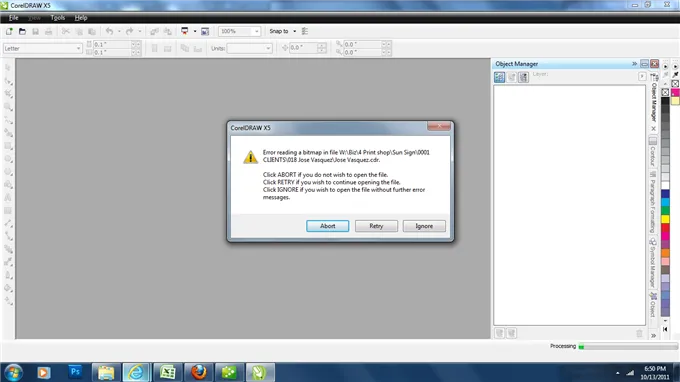
Task: Click the Options icon beside Snap to
Action: coord(305,31)
